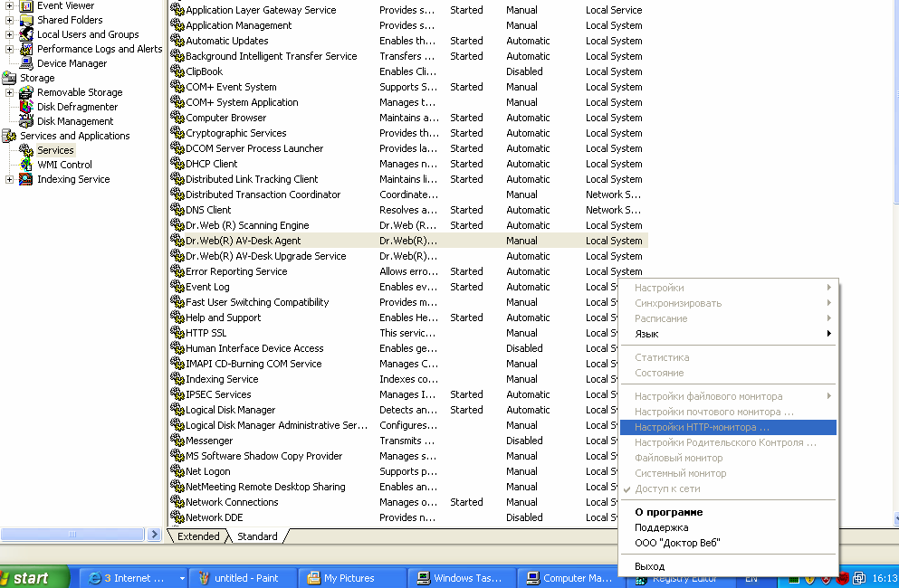
Task: Click the Start button
Action: pos(33,578)
